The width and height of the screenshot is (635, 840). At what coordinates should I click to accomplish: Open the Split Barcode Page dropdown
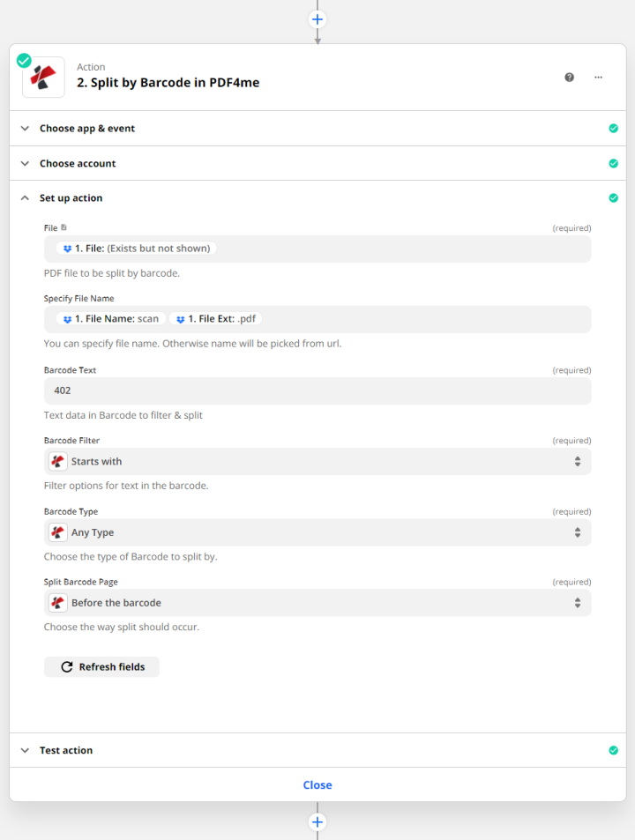(x=317, y=603)
